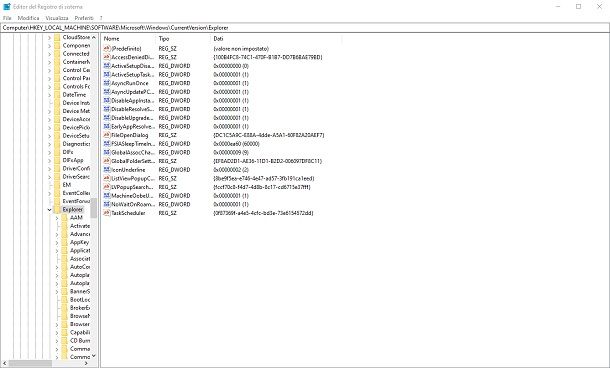Select the GlobalAssocCha... value name
This screenshot has height=368, width=610.
click(x=133, y=152)
